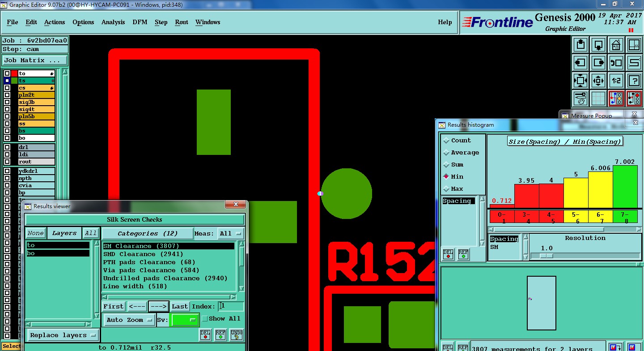
Task: Click the home view icon
Action: pos(616,45)
